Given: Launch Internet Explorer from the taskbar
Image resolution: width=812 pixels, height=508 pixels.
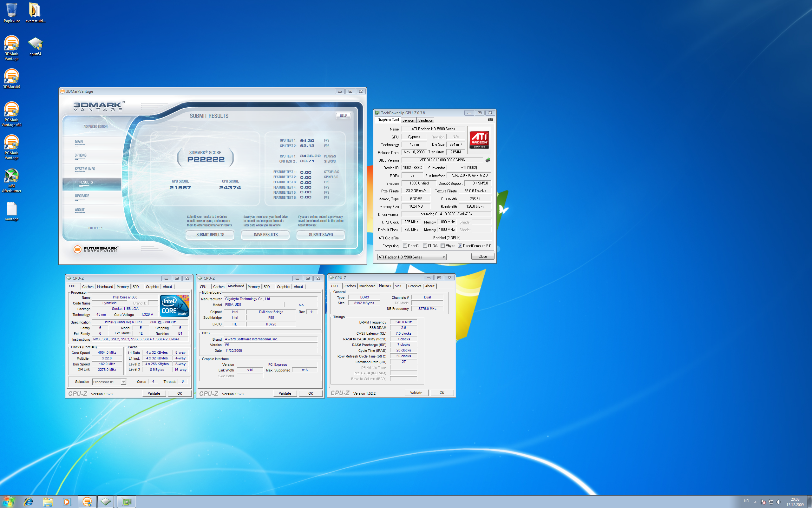Looking at the screenshot, I should (x=29, y=502).
